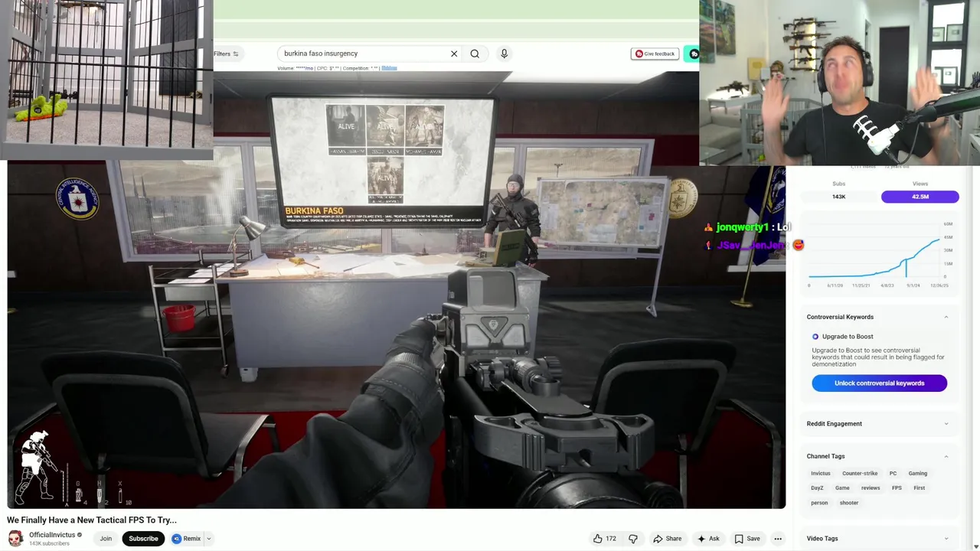Click the Invictus channel tag
The image size is (980, 551).
821,474
